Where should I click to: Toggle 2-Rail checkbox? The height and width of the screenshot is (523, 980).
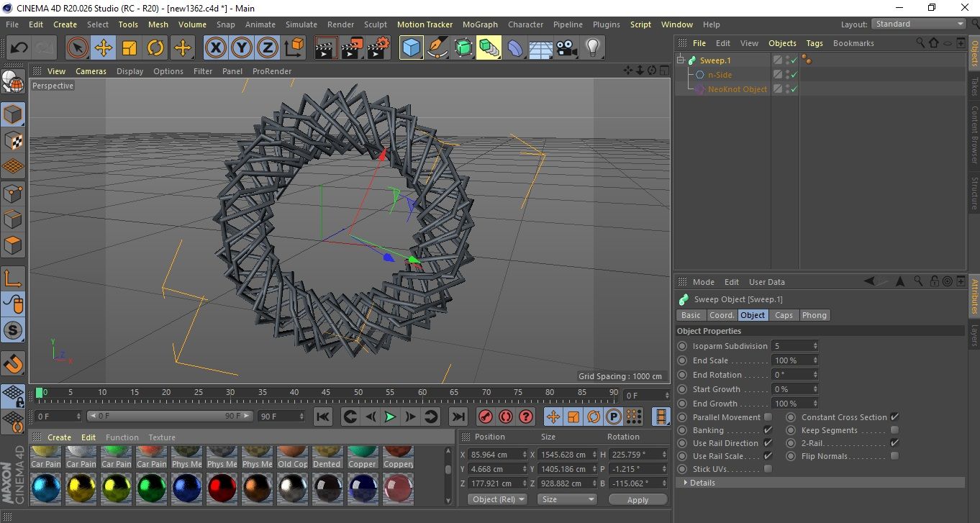(x=894, y=443)
